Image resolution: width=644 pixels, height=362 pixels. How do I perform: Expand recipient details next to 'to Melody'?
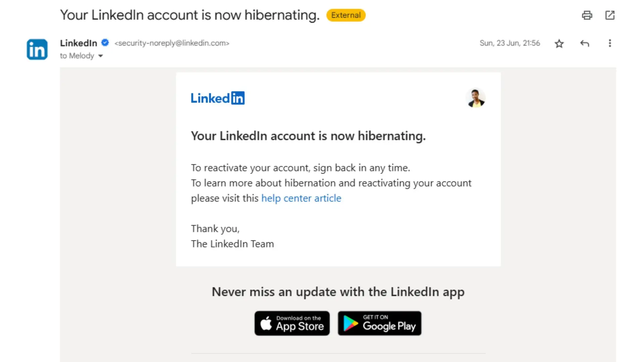pos(101,56)
